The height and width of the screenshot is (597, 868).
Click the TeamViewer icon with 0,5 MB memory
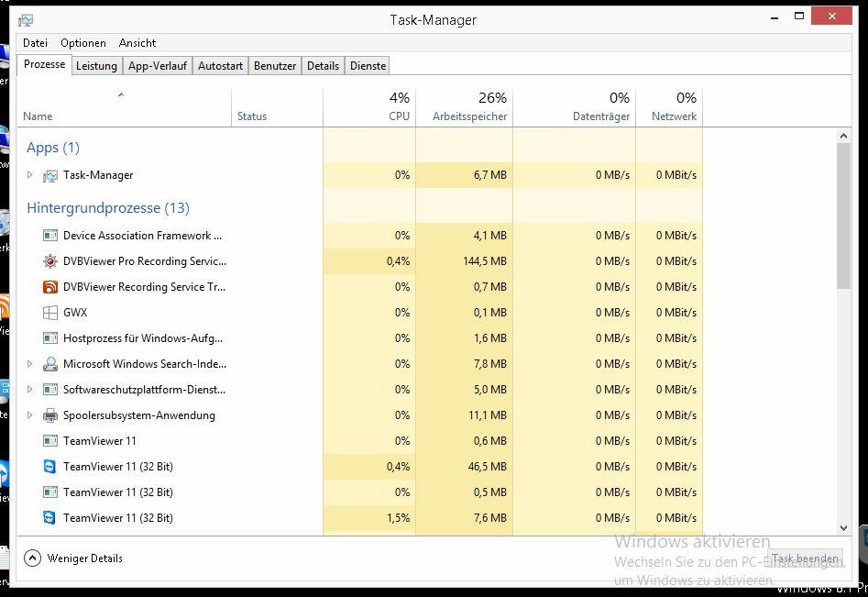point(50,492)
